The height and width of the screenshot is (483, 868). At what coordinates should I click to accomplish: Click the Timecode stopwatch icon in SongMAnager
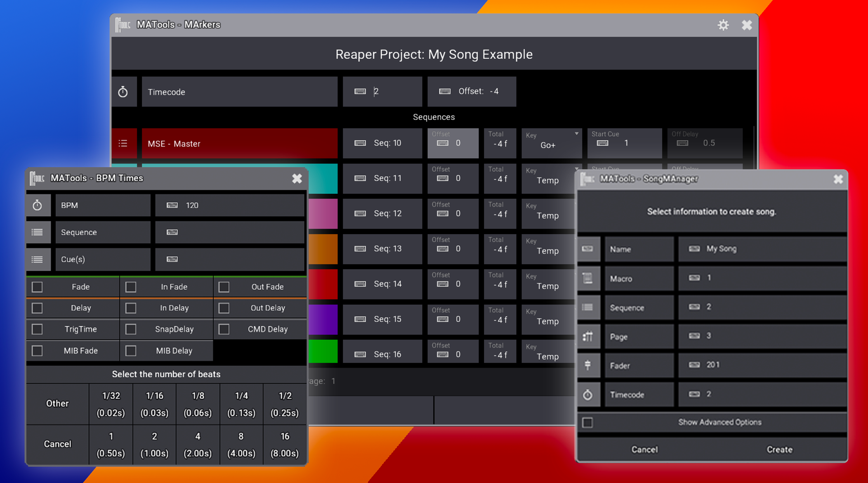pos(588,395)
